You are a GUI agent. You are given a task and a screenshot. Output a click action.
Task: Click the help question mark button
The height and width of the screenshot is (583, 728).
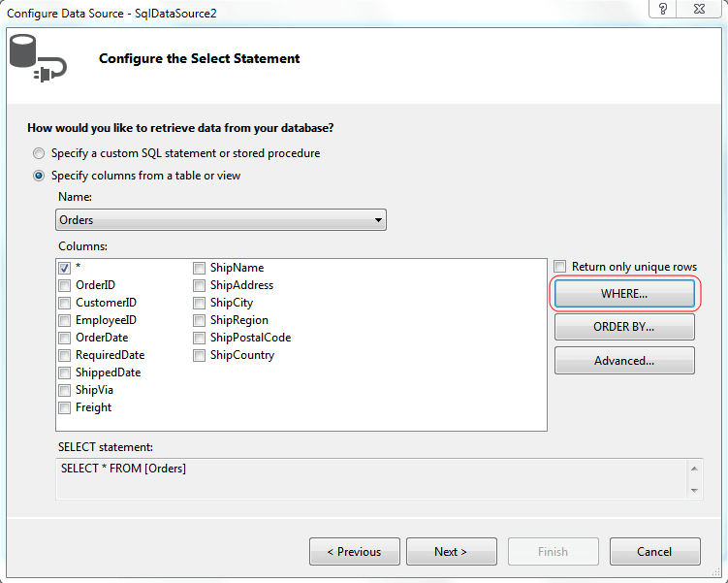[662, 9]
